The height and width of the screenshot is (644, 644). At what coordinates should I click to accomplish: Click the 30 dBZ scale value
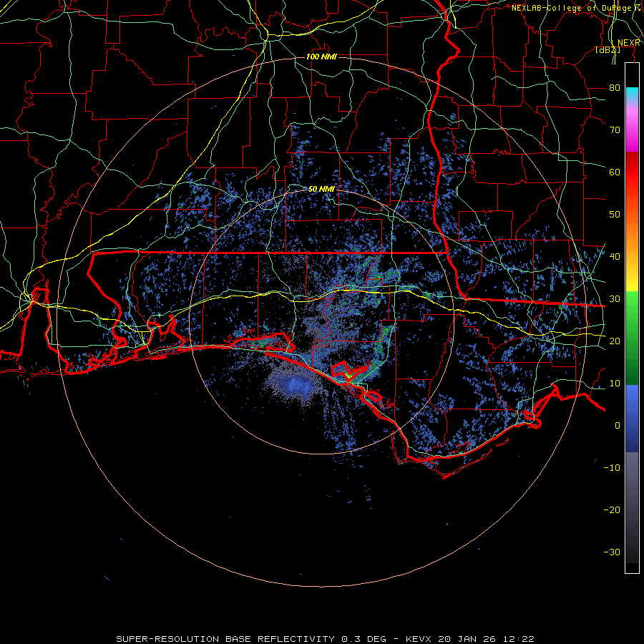pyautogui.click(x=615, y=298)
